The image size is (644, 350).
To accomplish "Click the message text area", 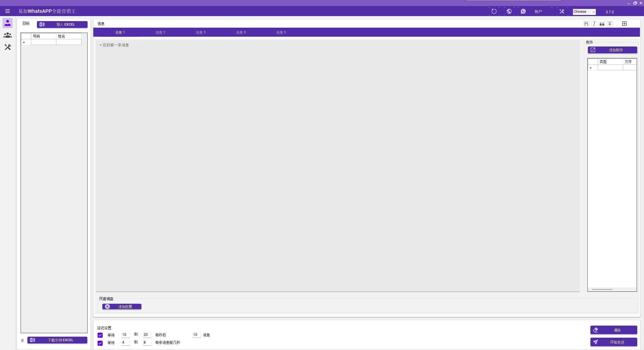I will [338, 166].
